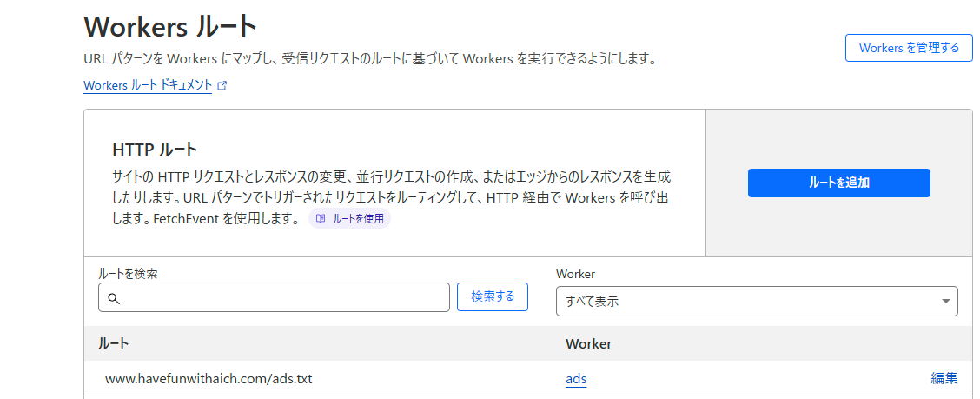This screenshot has width=980, height=399.
Task: Click 編集 for the ads.txt route
Action: (x=944, y=378)
